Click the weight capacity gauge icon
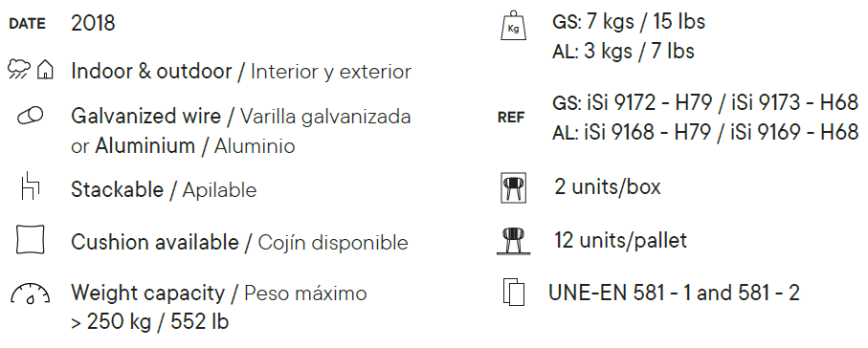Image resolution: width=868 pixels, height=348 pixels. [31, 294]
